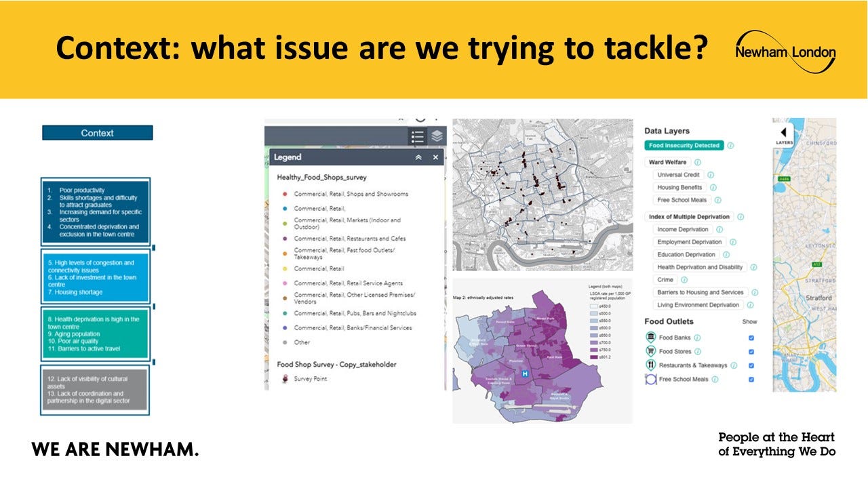Select the Ward Welfare layer group
The image size is (868, 488).
[668, 162]
